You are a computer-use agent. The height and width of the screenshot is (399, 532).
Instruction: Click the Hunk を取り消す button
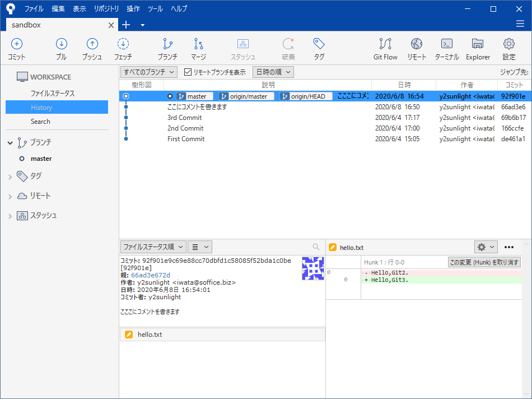pyautogui.click(x=484, y=262)
